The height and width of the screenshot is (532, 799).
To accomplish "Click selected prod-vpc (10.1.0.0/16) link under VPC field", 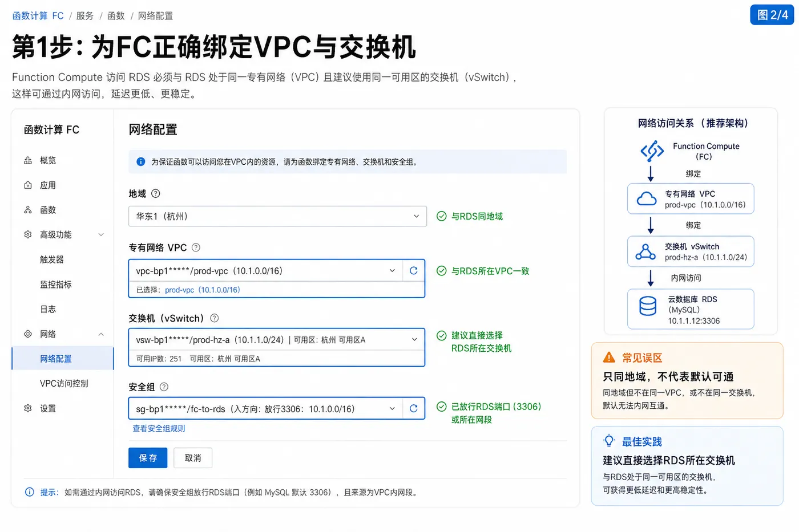I will [x=203, y=290].
